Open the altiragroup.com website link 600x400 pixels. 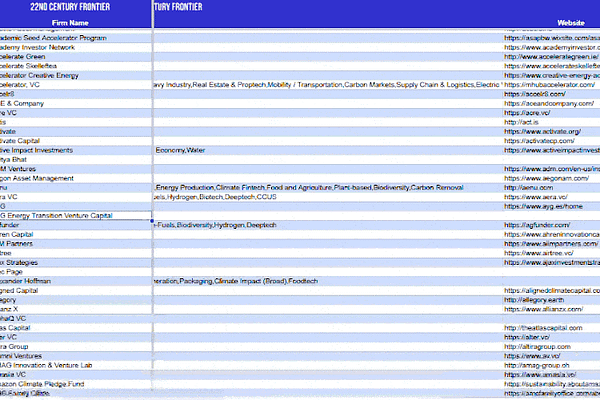tap(537, 346)
